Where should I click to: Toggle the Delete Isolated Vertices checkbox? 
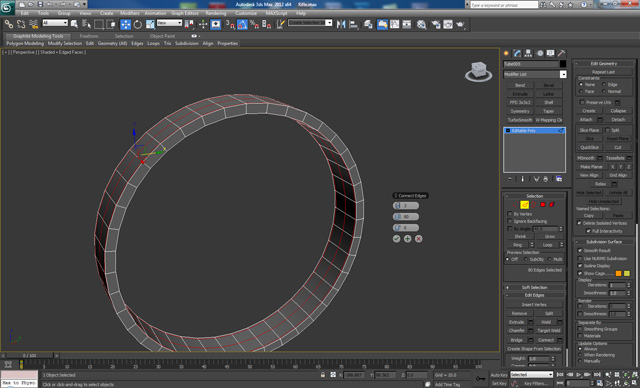(x=579, y=223)
